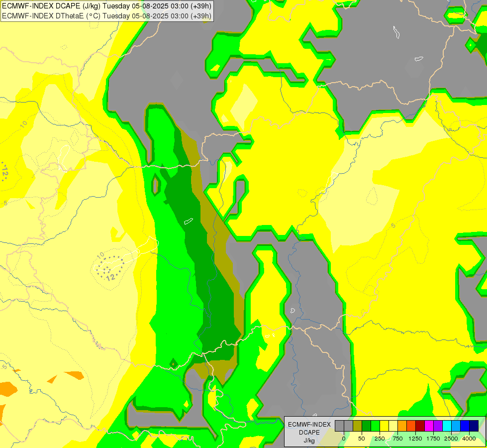Screen dimensions: 487x448
Task: Pick the magenta legend swatch
Action: pyautogui.click(x=429, y=426)
